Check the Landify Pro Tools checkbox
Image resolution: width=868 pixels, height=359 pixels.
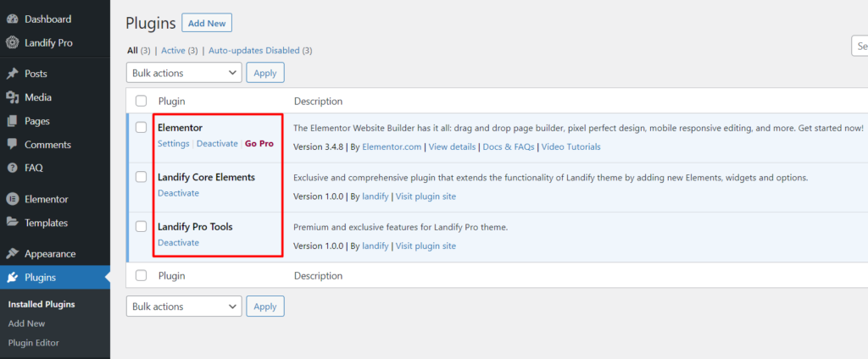pos(142,227)
